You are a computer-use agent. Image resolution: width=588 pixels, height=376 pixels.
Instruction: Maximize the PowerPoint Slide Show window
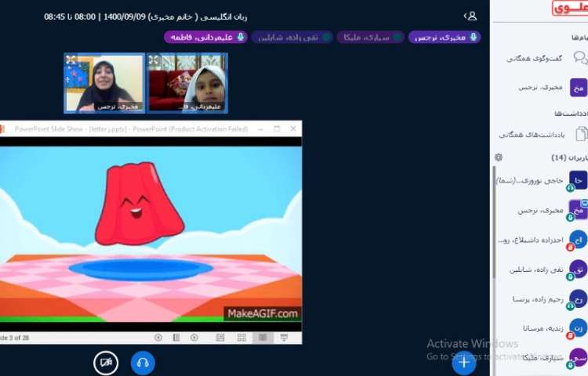(x=277, y=128)
